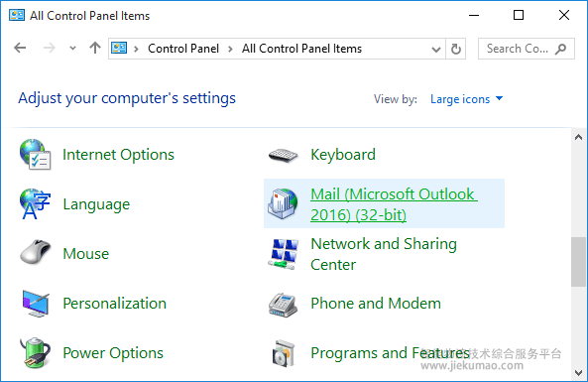588x382 pixels.
Task: Click the Search Control Panel field
Action: [x=527, y=49]
